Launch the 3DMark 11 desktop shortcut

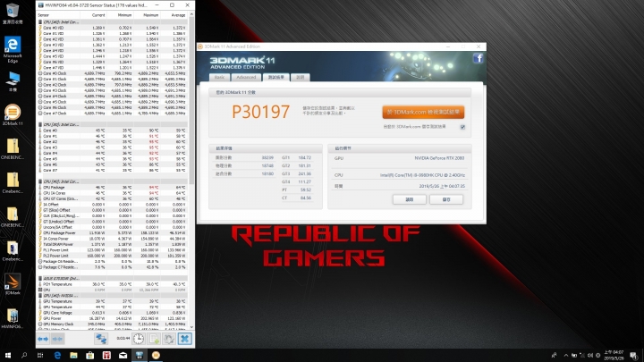(13, 115)
